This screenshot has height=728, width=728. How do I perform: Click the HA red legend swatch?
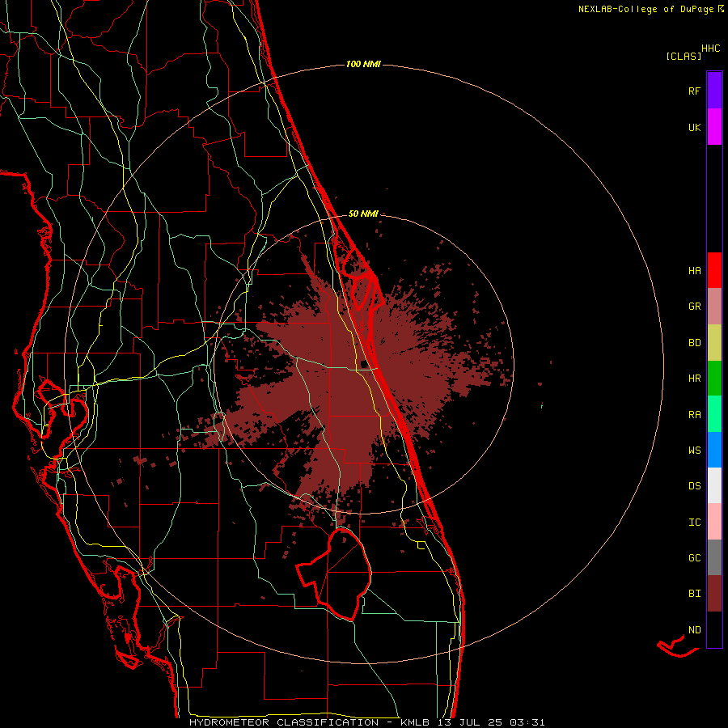714,270
